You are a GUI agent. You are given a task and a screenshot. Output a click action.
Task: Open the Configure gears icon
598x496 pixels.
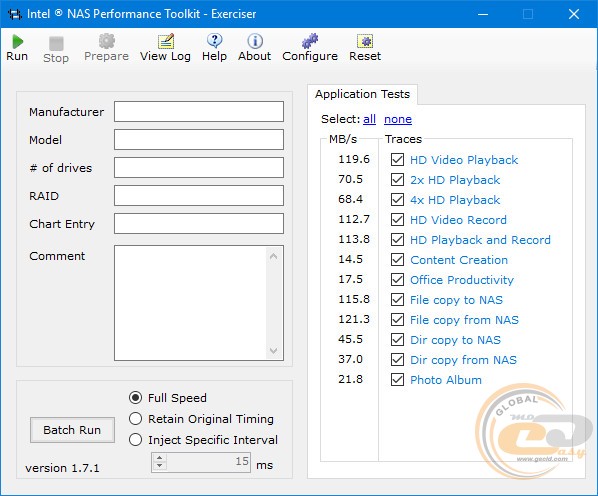(310, 41)
